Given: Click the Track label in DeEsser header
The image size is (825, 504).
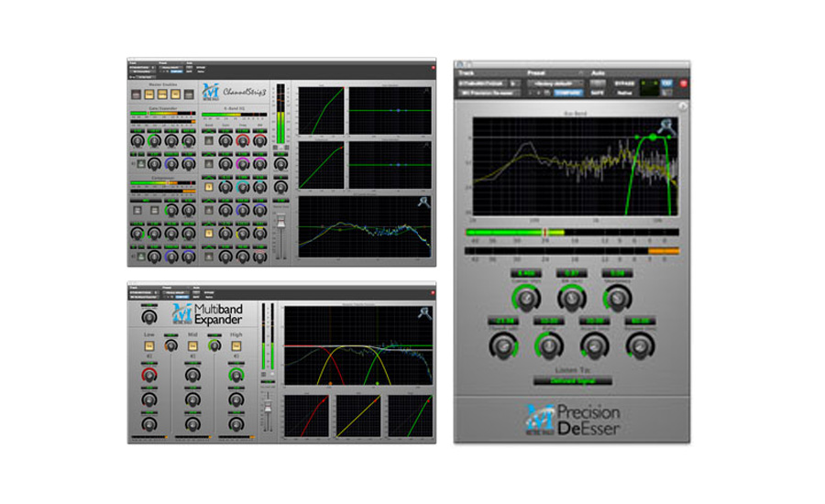Looking at the screenshot, I should [467, 73].
